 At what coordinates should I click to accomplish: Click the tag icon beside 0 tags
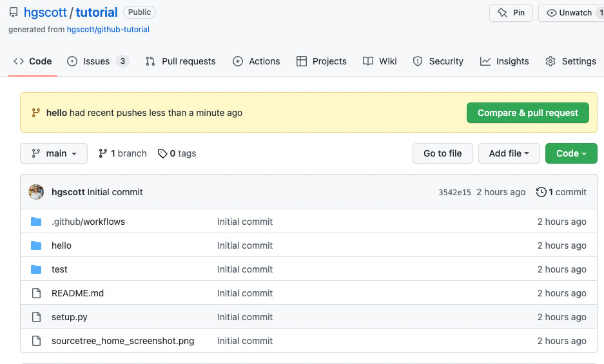[162, 153]
